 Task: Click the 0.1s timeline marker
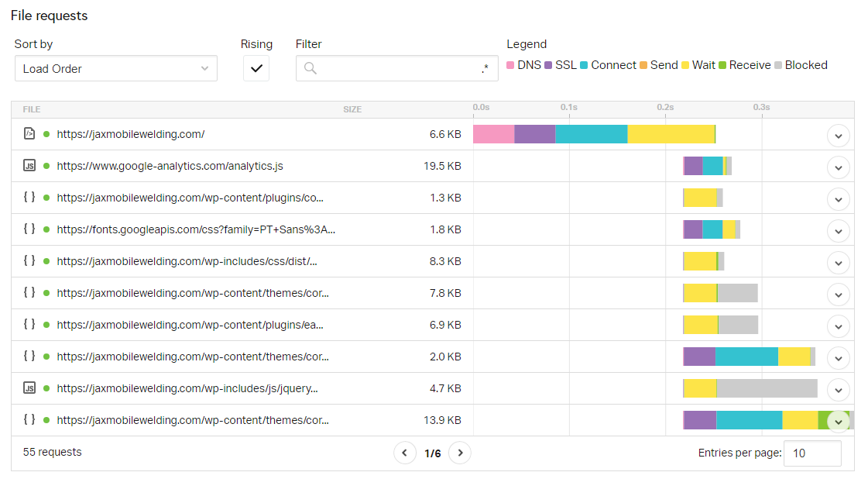568,107
